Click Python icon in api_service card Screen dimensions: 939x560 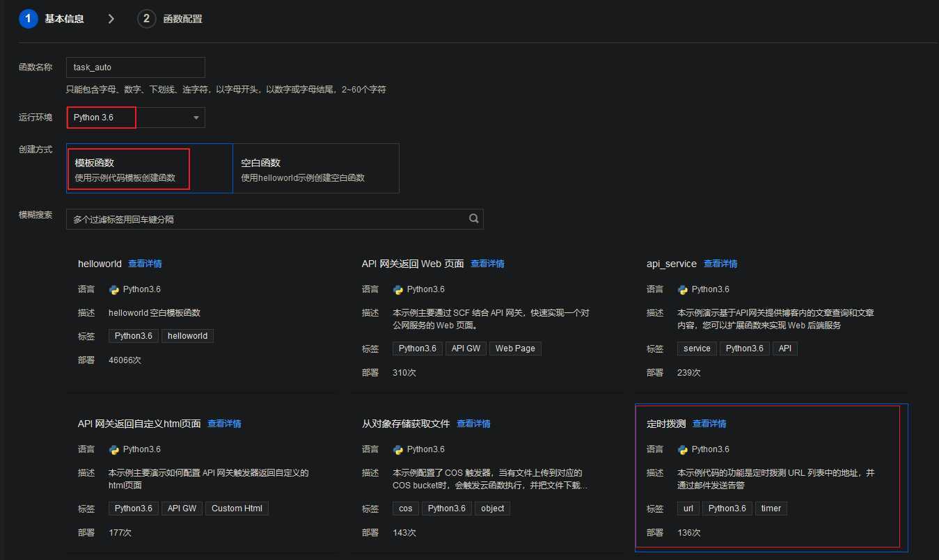pyautogui.click(x=683, y=289)
